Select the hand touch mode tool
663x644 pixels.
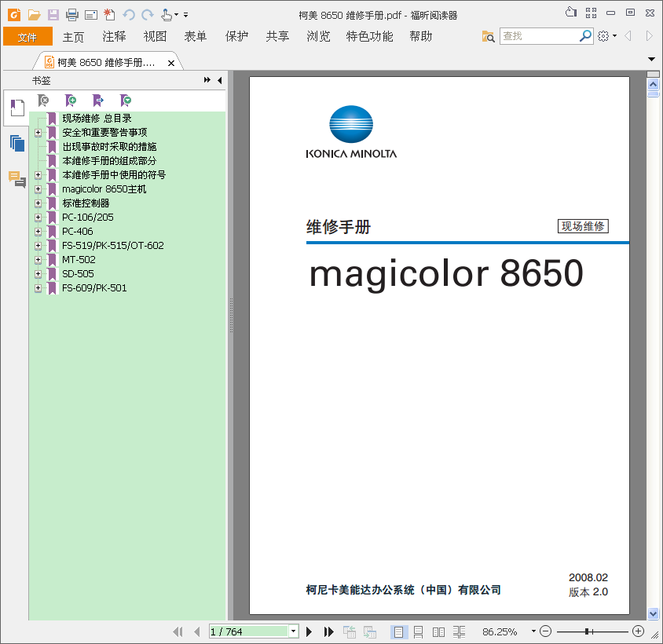click(167, 15)
